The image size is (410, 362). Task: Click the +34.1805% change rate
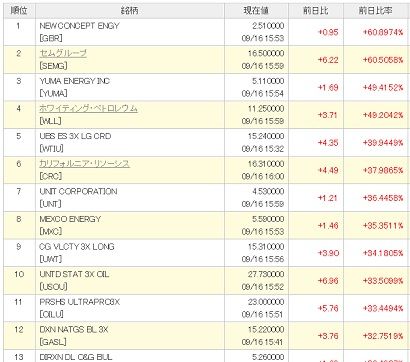(383, 254)
